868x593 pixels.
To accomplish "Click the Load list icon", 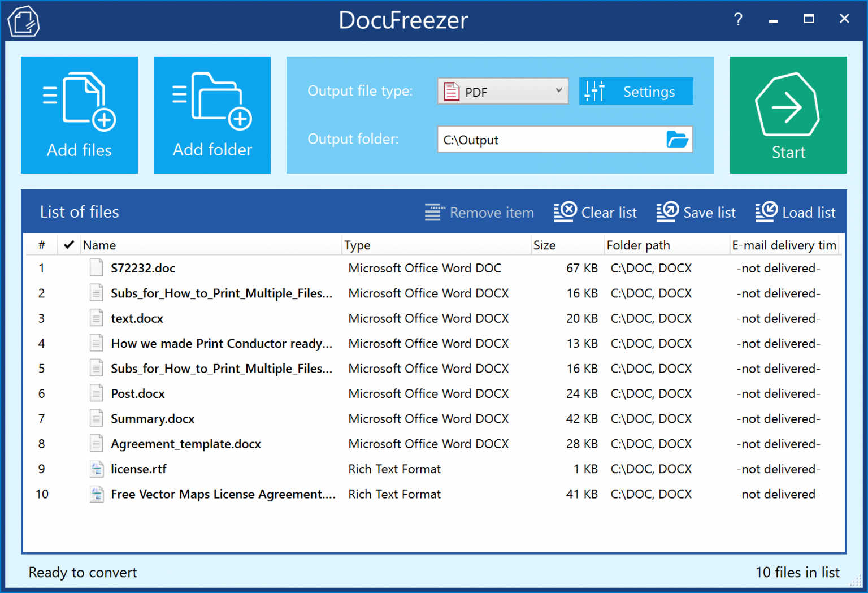I will pos(766,212).
